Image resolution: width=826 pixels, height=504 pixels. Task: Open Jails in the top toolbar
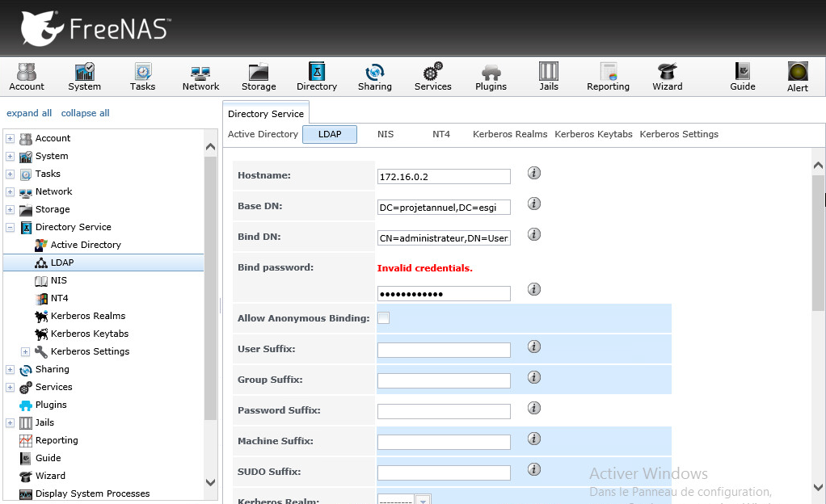tap(549, 77)
